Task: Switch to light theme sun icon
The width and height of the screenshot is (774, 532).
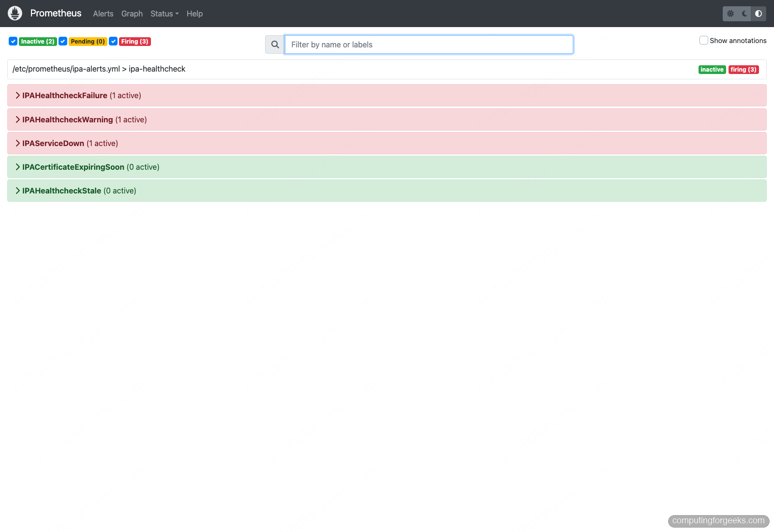Action: 730,14
